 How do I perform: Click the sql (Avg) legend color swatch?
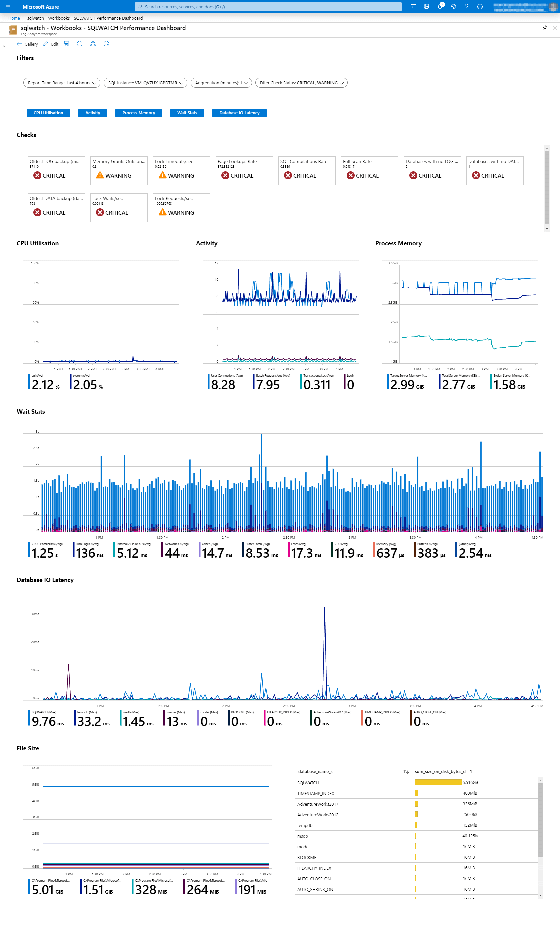point(29,381)
